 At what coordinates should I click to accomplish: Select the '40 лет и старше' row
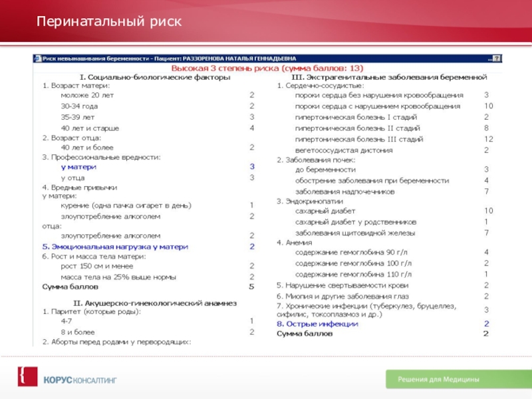[90, 128]
